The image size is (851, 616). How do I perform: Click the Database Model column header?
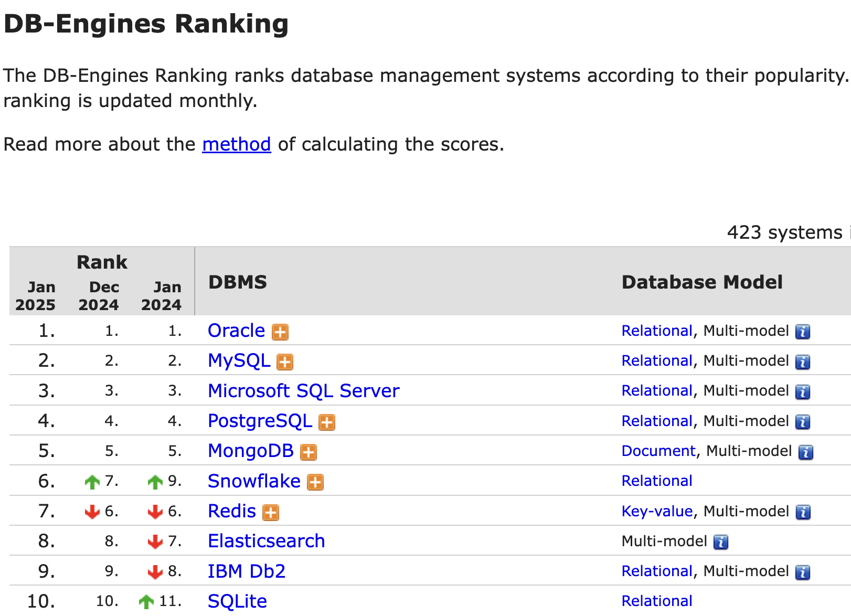click(x=702, y=282)
